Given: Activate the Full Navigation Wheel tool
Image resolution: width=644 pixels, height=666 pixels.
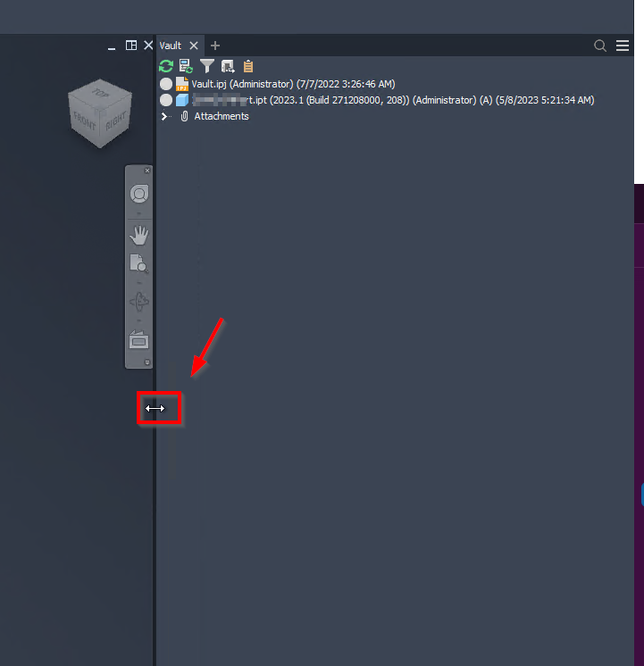Looking at the screenshot, I should click(139, 194).
